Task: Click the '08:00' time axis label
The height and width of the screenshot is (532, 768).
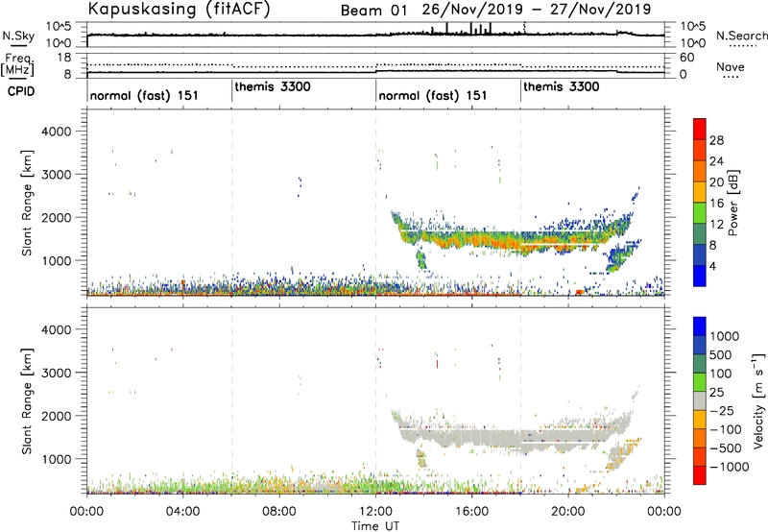Action: click(278, 512)
